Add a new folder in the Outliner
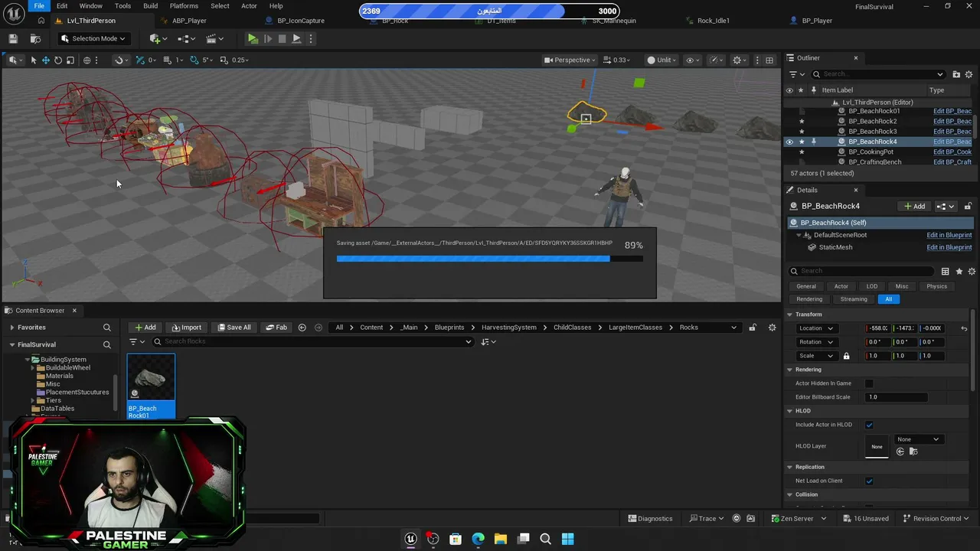The height and width of the screenshot is (551, 980). [x=956, y=74]
